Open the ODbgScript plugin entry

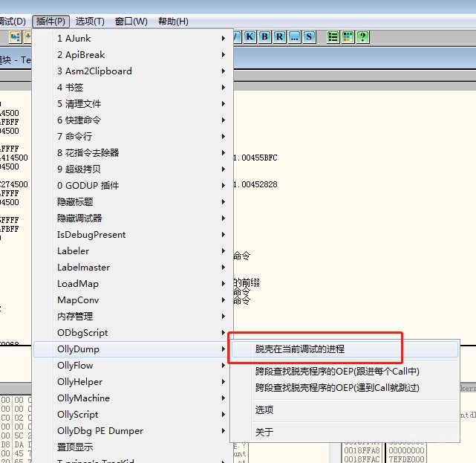133,333
